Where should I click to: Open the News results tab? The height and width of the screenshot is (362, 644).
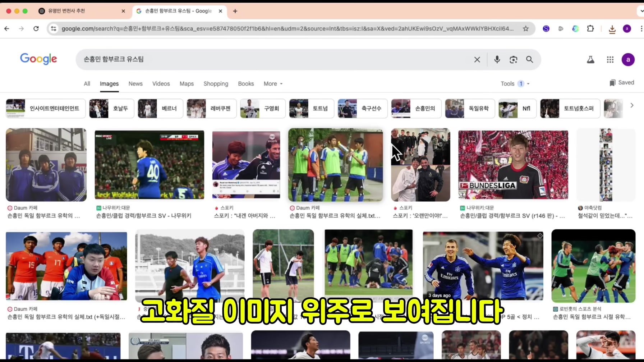[x=135, y=84]
